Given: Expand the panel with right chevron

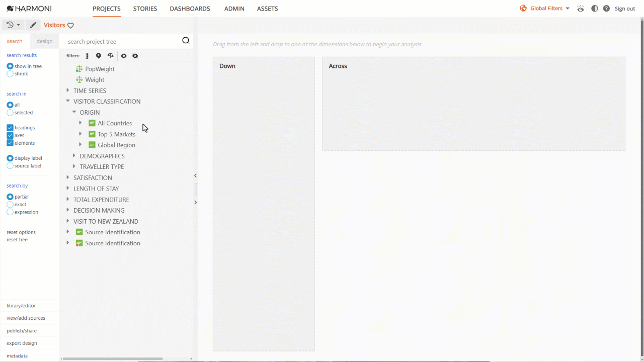Looking at the screenshot, I should (x=195, y=202).
